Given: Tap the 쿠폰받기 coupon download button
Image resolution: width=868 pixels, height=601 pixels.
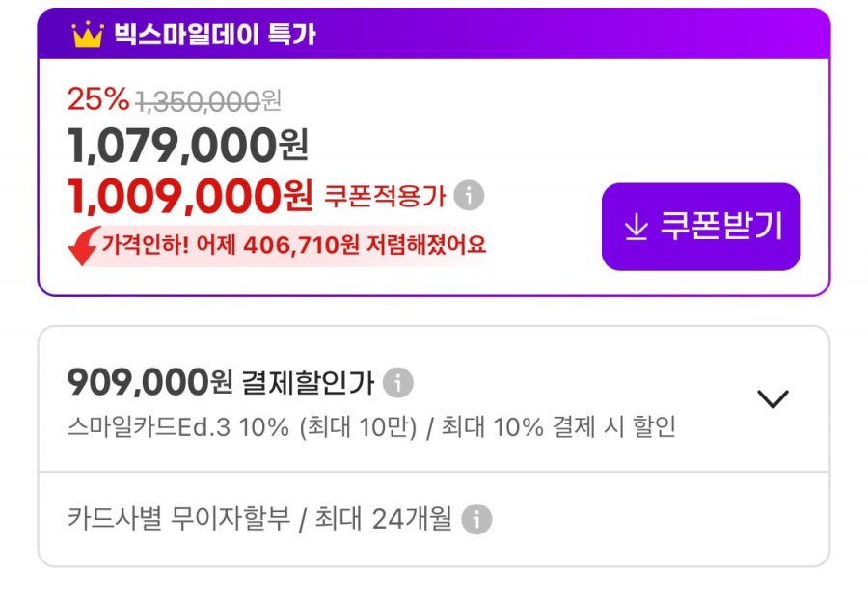Looking at the screenshot, I should [701, 227].
